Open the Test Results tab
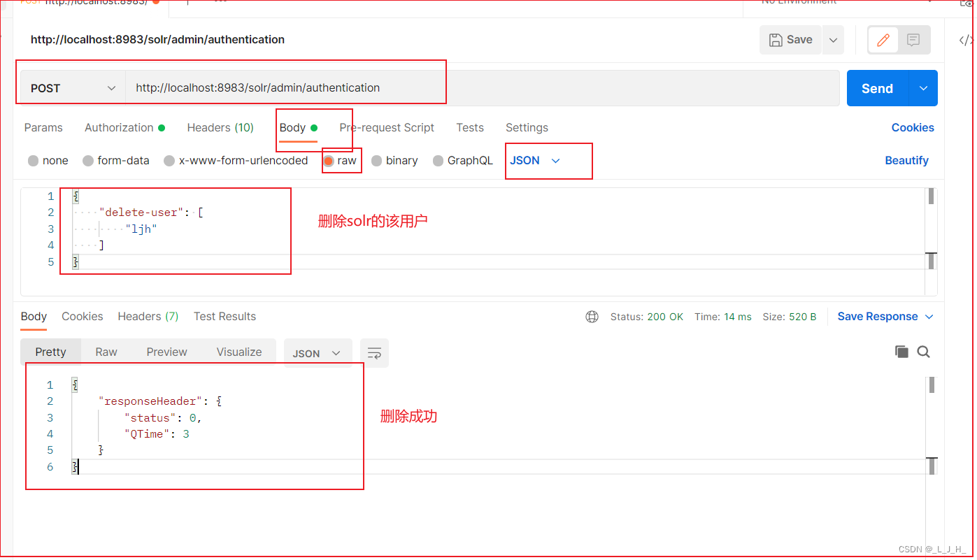The height and width of the screenshot is (560, 977). coord(224,316)
